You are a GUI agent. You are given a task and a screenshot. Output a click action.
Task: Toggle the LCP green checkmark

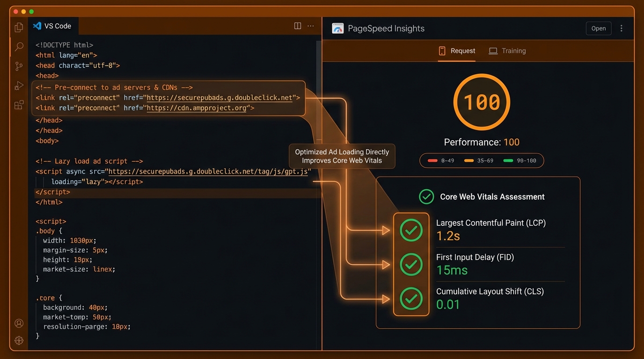tap(411, 230)
